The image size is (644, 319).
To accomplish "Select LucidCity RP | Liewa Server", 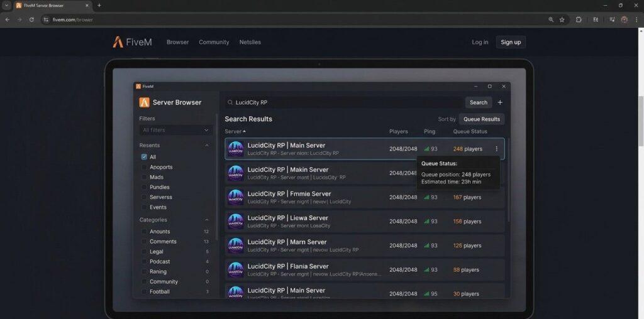I will point(364,222).
